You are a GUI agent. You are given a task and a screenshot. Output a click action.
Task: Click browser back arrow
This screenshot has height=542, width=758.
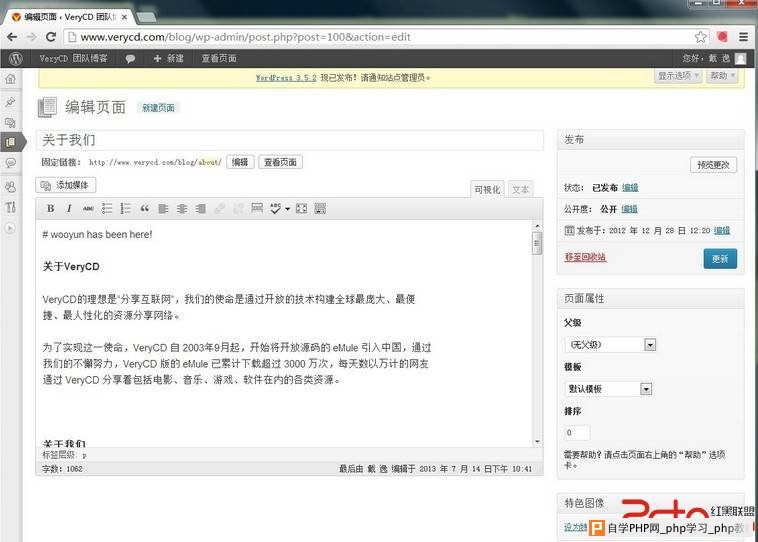pos(12,37)
